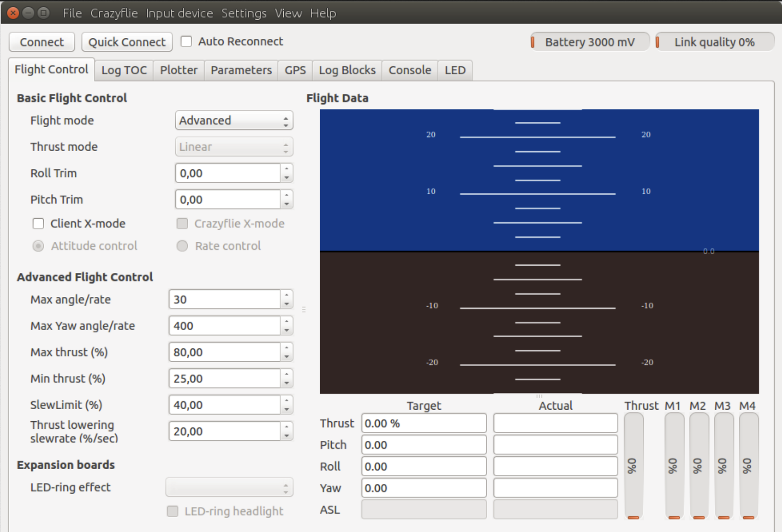This screenshot has height=532, width=782.
Task: Click the vertical Thrust progress bar
Action: tap(634, 466)
